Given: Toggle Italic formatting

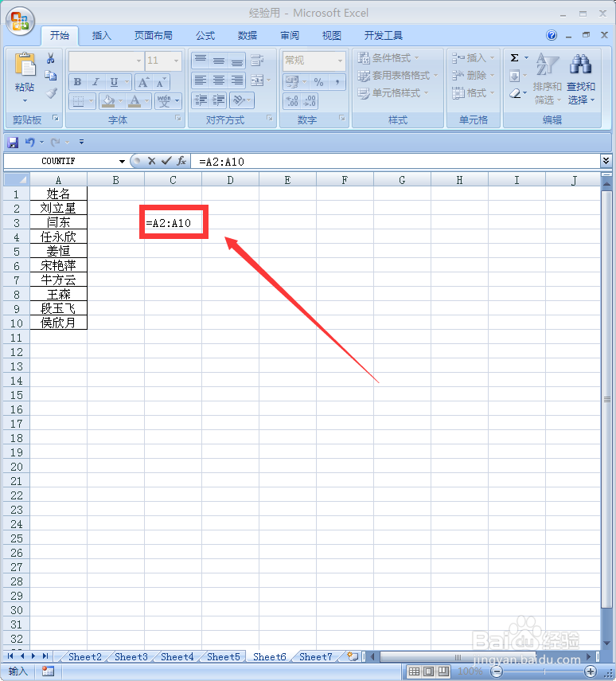Looking at the screenshot, I should [x=96, y=82].
